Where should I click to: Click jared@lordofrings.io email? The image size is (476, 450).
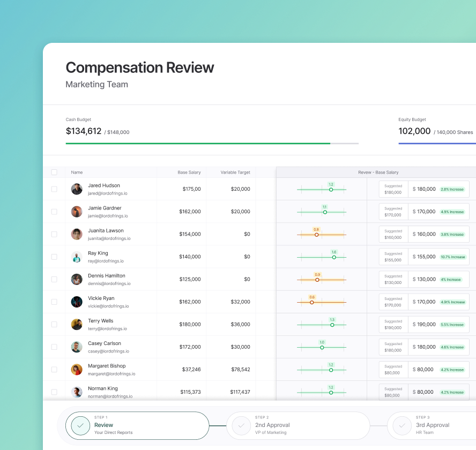click(107, 193)
